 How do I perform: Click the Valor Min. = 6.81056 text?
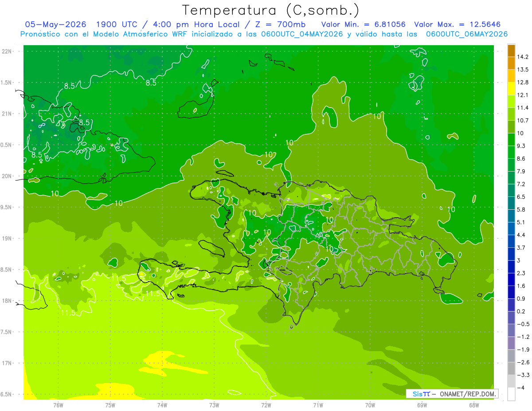(x=364, y=24)
